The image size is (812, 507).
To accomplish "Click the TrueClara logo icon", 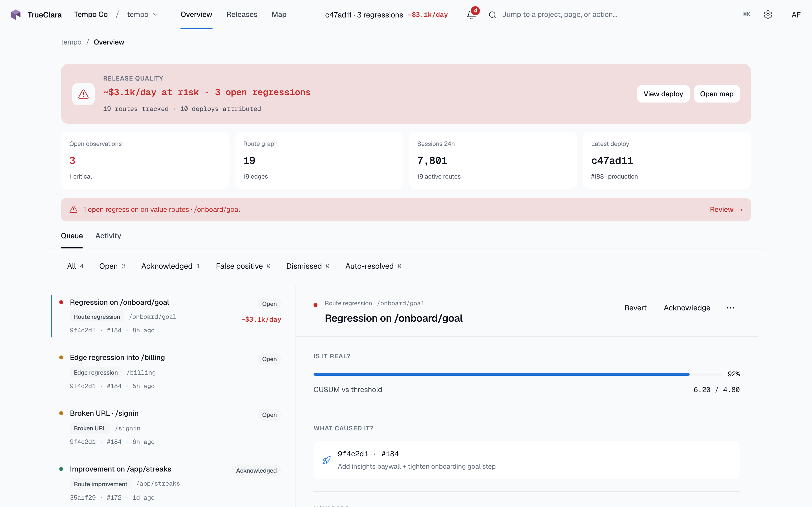I will tap(16, 14).
